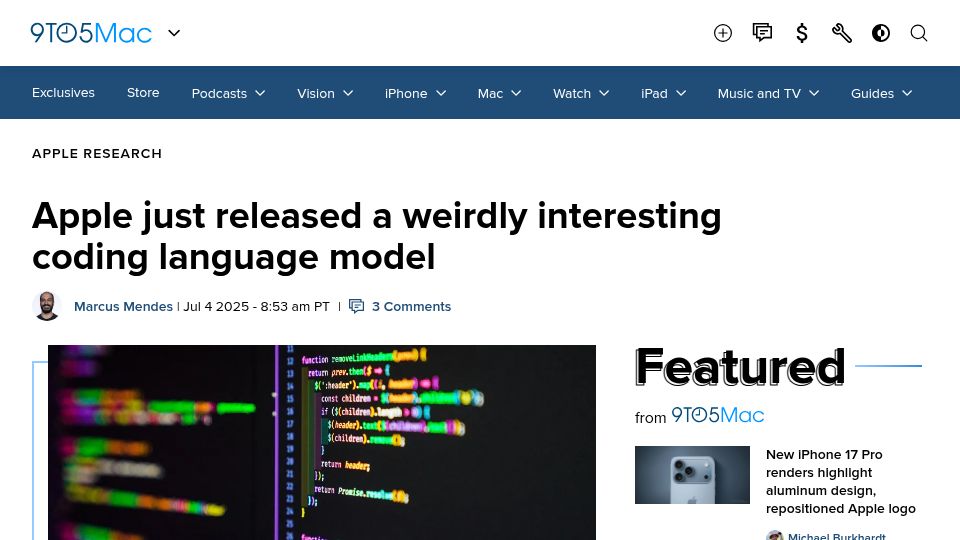Click the article hero code image
The height and width of the screenshot is (540, 960).
(x=321, y=443)
